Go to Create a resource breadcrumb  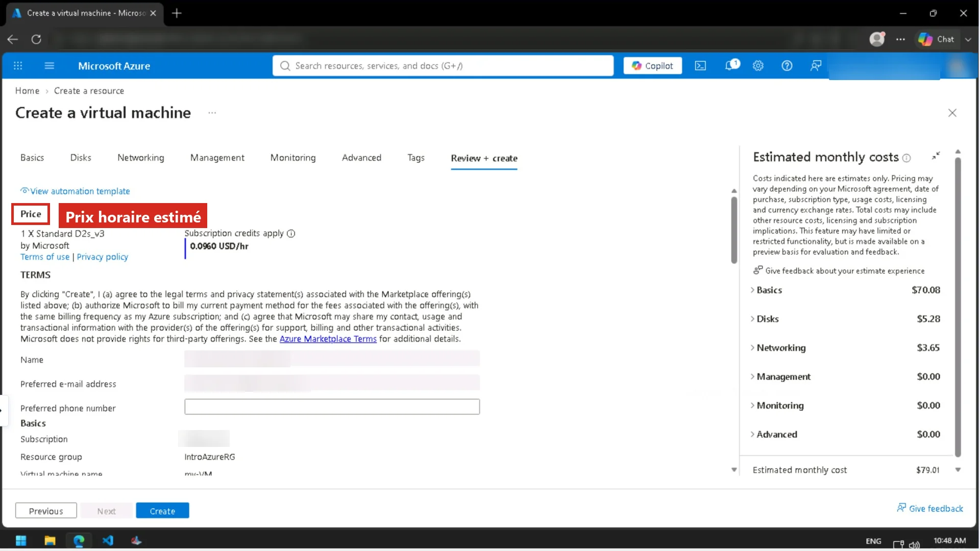coord(89,91)
